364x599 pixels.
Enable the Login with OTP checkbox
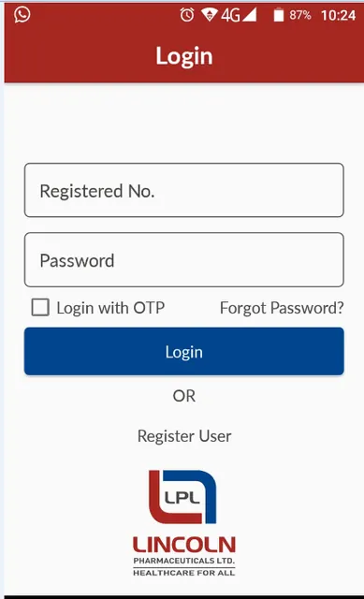point(40,307)
